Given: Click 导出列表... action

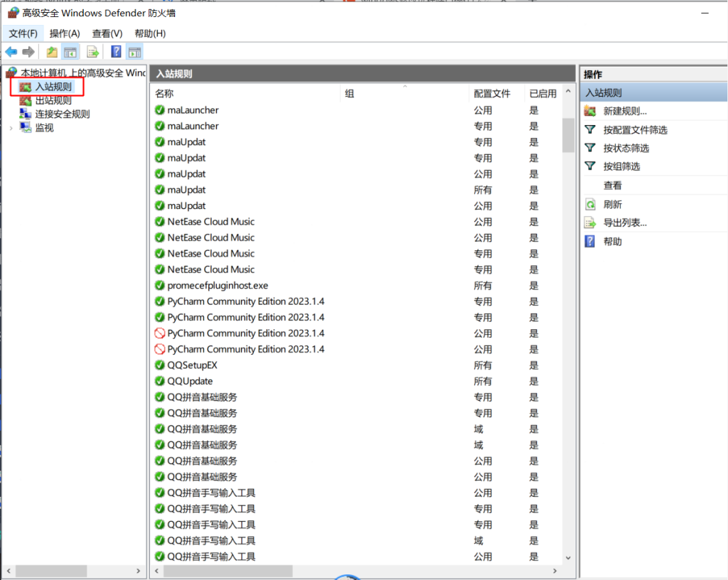Looking at the screenshot, I should pyautogui.click(x=625, y=222).
